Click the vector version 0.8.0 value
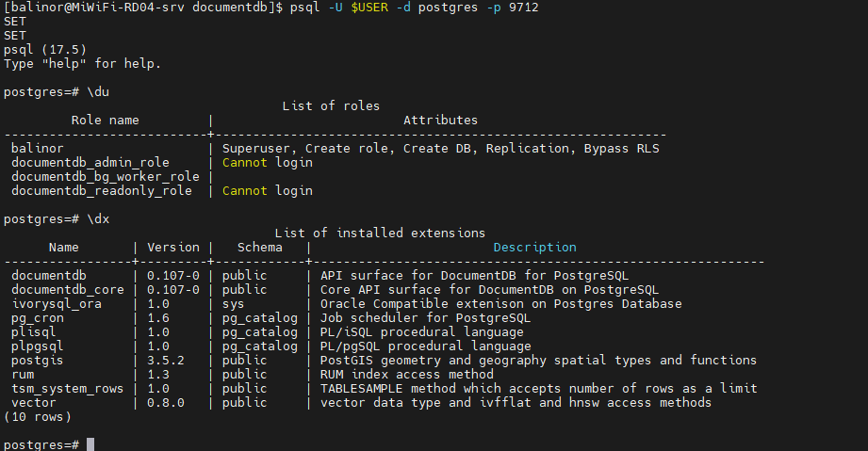The image size is (868, 451). pyautogui.click(x=166, y=403)
